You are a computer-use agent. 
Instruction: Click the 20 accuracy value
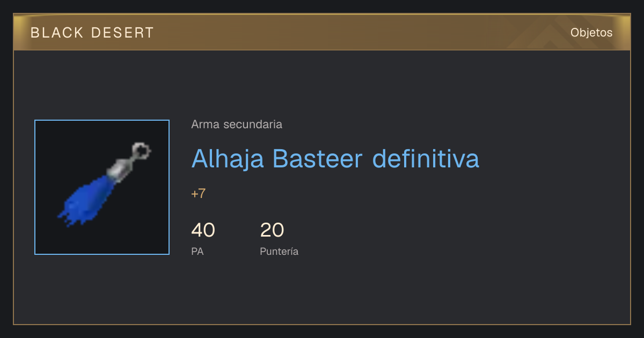tap(272, 230)
